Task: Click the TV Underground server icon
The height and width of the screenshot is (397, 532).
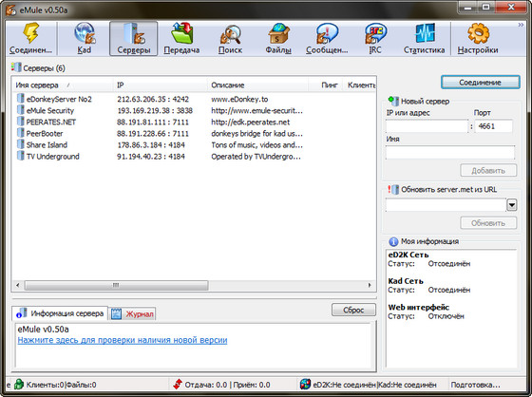Action: coord(20,156)
